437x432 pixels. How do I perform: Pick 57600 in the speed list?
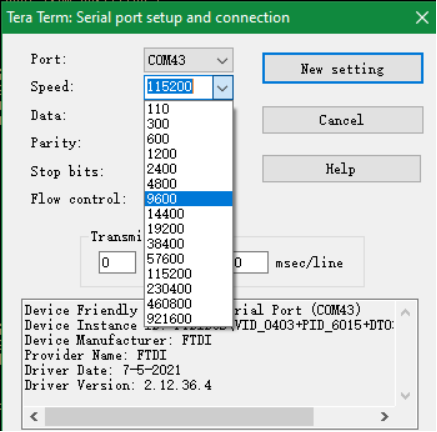188,259
